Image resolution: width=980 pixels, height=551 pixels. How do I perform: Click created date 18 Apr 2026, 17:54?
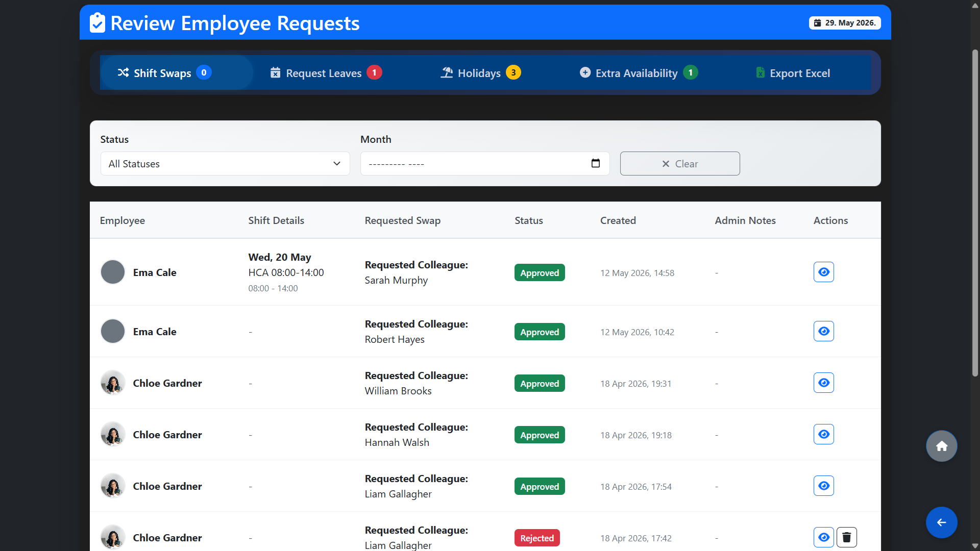636,487
